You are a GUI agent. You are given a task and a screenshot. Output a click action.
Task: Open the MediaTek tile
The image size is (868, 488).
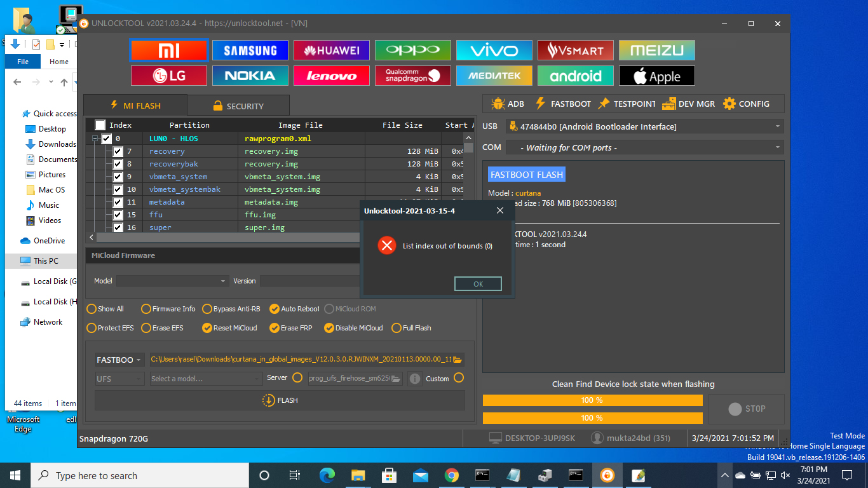[494, 76]
